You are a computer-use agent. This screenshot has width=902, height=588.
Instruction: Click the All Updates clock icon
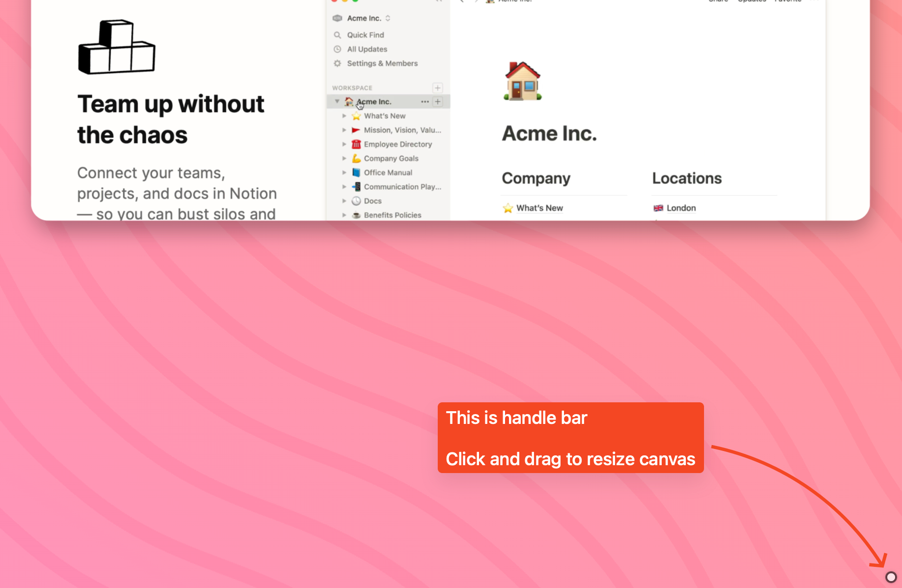click(x=338, y=49)
